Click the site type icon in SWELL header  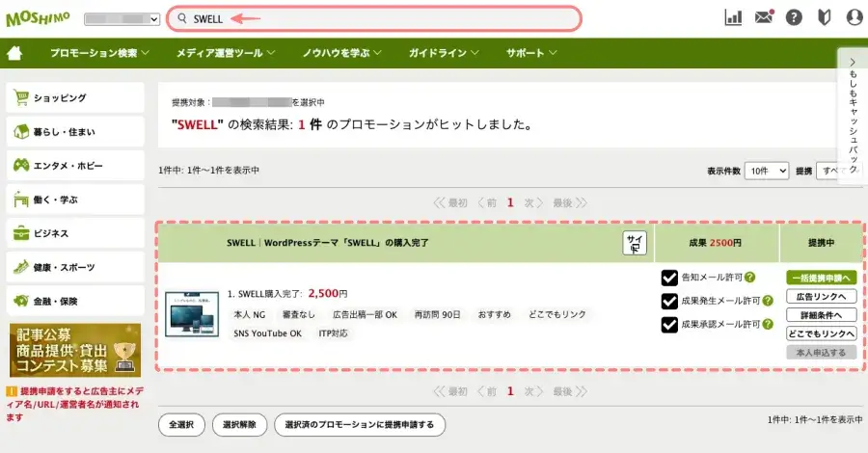[x=635, y=243]
